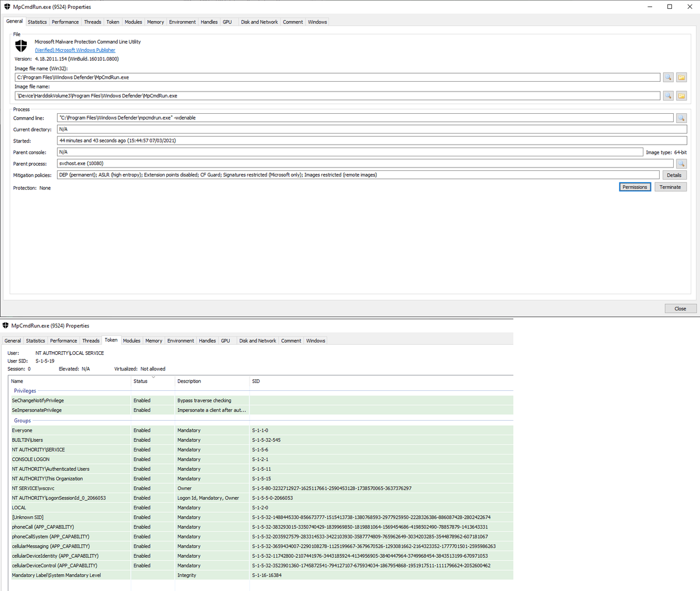
Task: Click the Windows Defender shield file icon
Action: click(x=21, y=46)
